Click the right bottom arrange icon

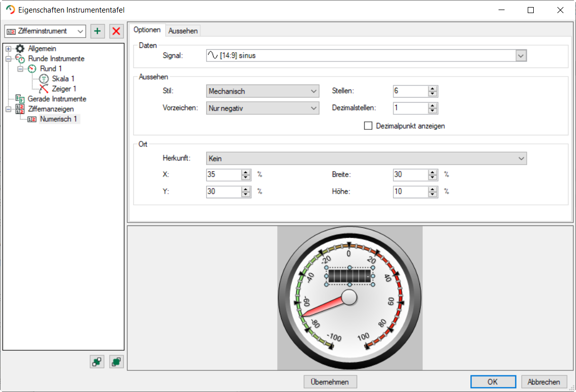[117, 361]
